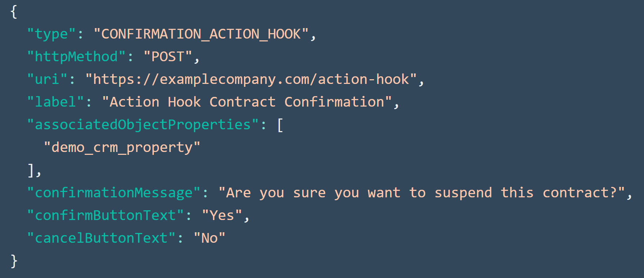Click the "confirmationMessage" key
The image size is (644, 278).
(x=114, y=193)
